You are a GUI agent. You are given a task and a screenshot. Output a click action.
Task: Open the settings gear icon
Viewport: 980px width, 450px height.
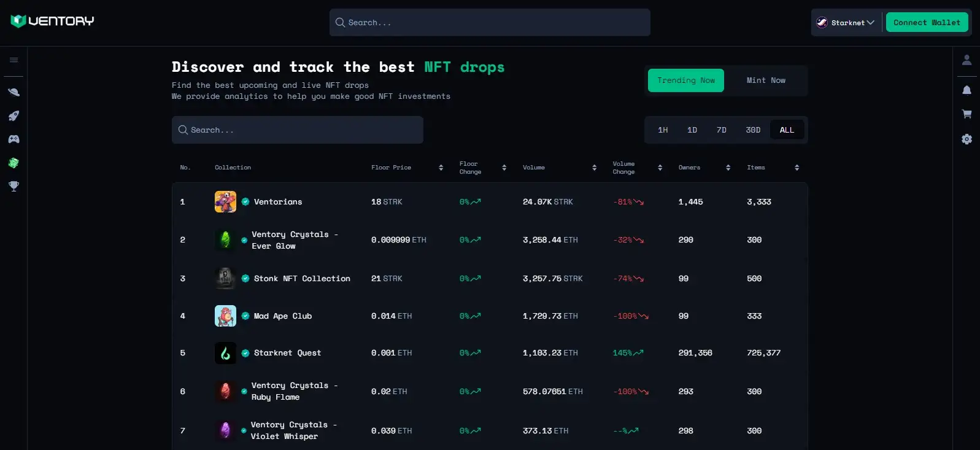tap(966, 139)
